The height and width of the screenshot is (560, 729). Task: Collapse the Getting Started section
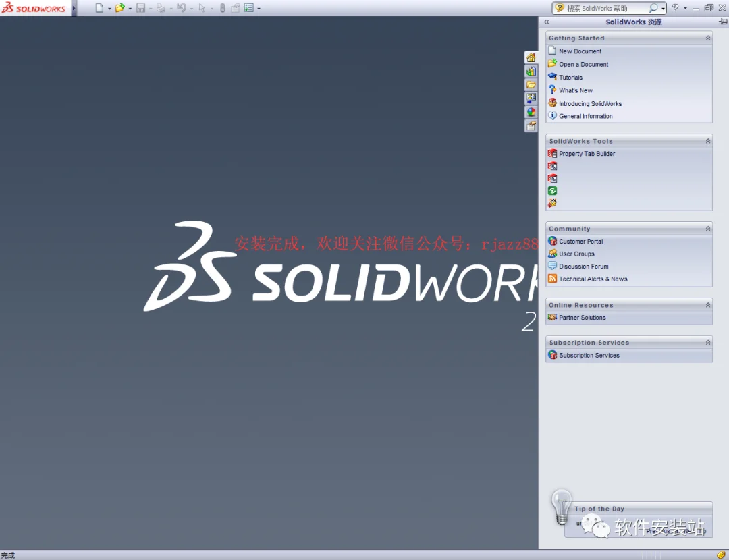[x=707, y=38]
